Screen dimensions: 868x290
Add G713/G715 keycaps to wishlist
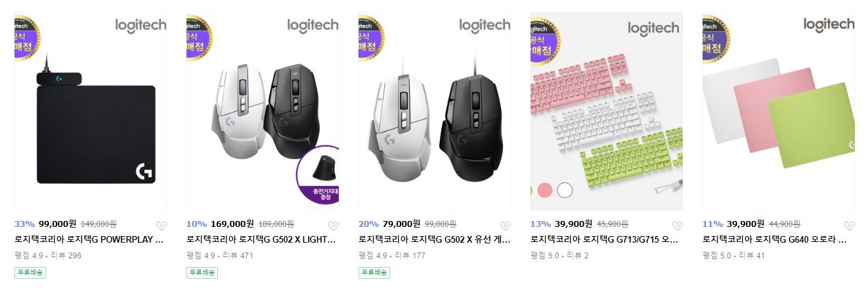pyautogui.click(x=678, y=226)
